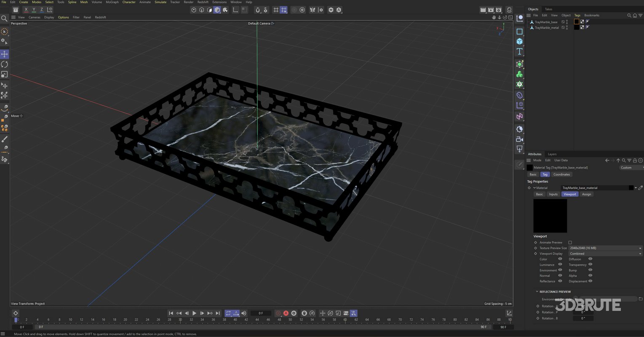Viewport: 644px width, 337px height.
Task: Activate the Rotate tool
Action: (5, 64)
